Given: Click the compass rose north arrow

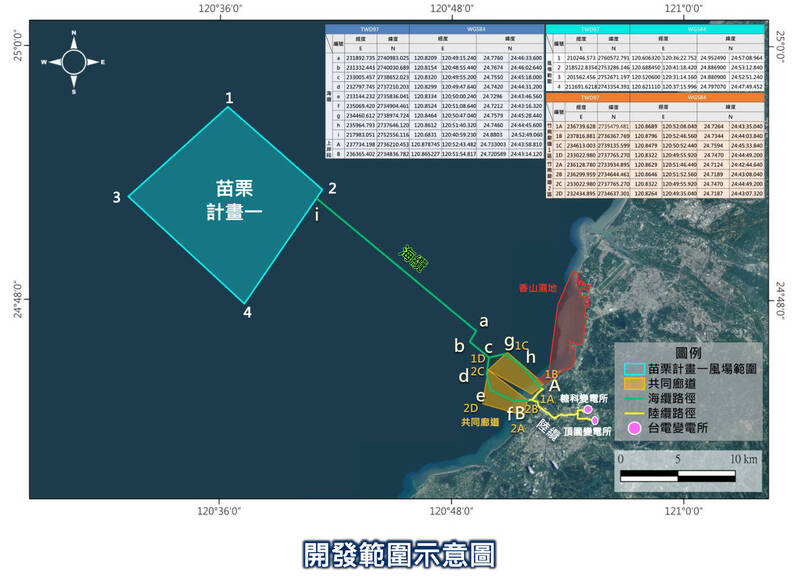Looking at the screenshot, I should tap(74, 42).
